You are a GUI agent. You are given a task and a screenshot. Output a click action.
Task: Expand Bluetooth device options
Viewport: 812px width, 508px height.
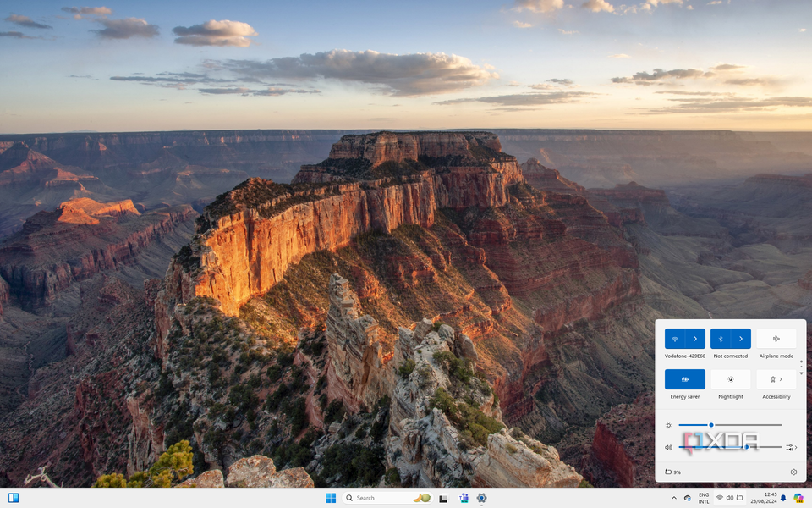[742, 339]
